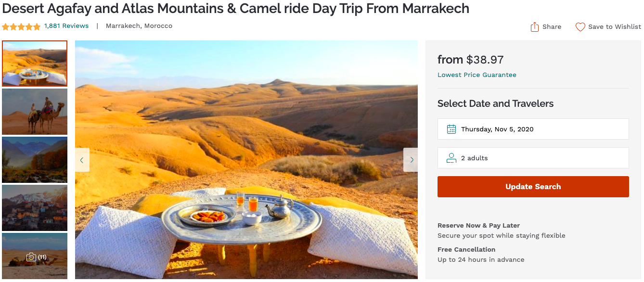Go to the previous photo arrow
The height and width of the screenshot is (282, 644).
(82, 160)
